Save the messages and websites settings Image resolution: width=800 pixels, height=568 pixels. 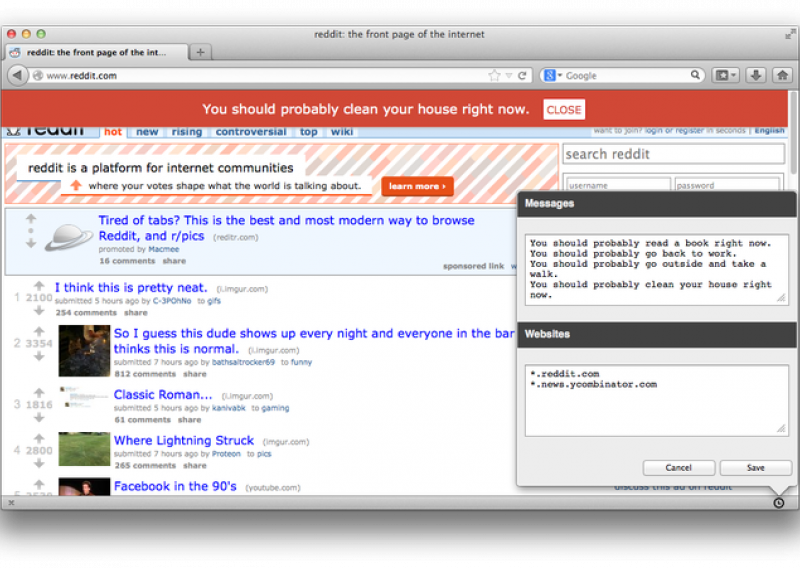pos(756,467)
